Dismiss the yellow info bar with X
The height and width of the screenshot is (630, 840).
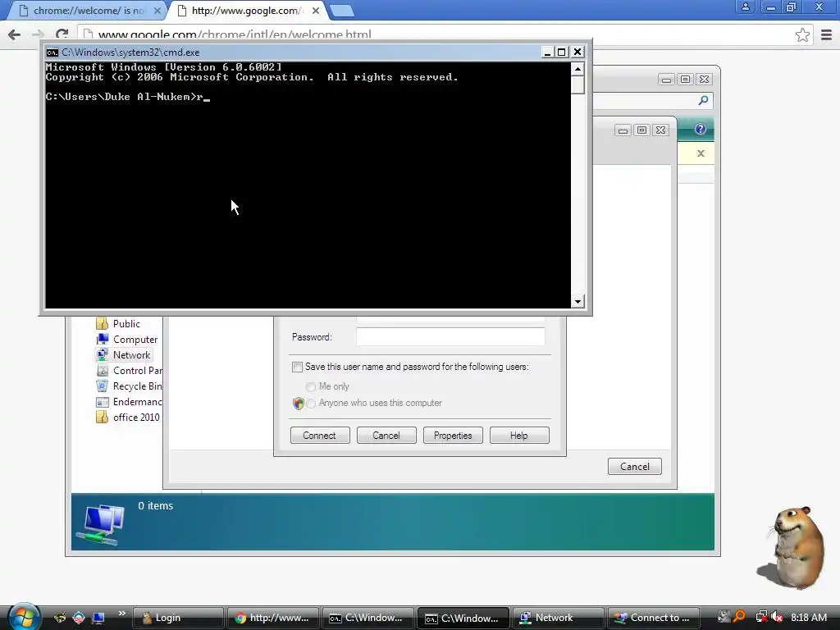pos(701,153)
